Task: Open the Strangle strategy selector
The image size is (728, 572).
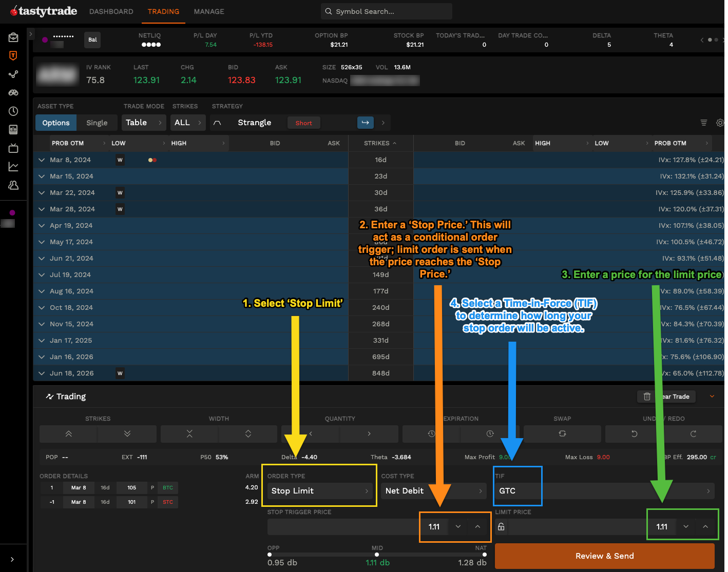Action: click(x=255, y=123)
